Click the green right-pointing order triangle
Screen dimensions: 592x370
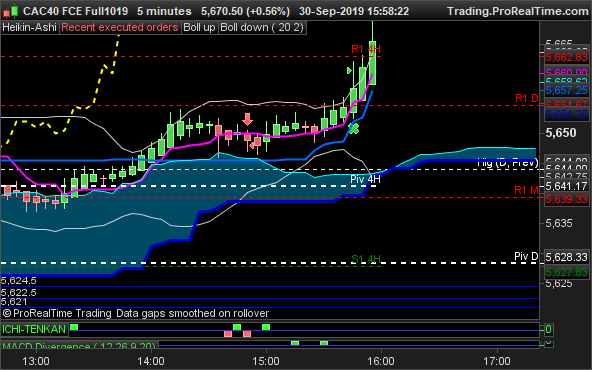point(349,71)
